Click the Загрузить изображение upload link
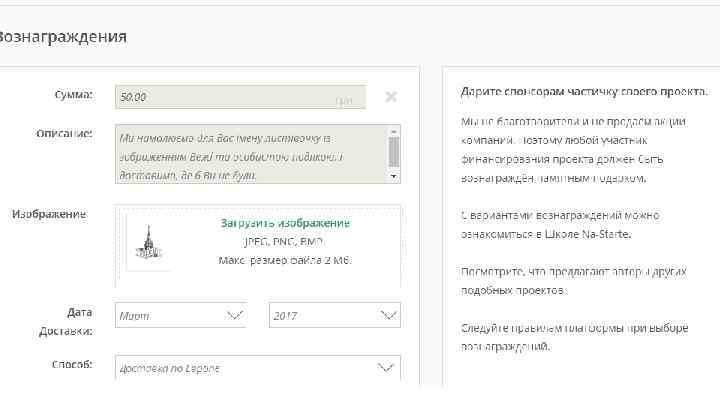Image resolution: width=720 pixels, height=405 pixels. [285, 223]
